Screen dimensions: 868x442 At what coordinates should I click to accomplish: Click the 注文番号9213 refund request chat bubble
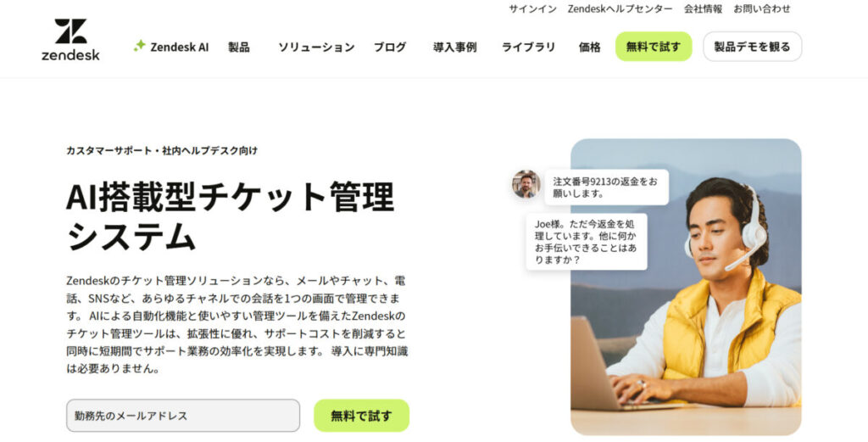606,187
